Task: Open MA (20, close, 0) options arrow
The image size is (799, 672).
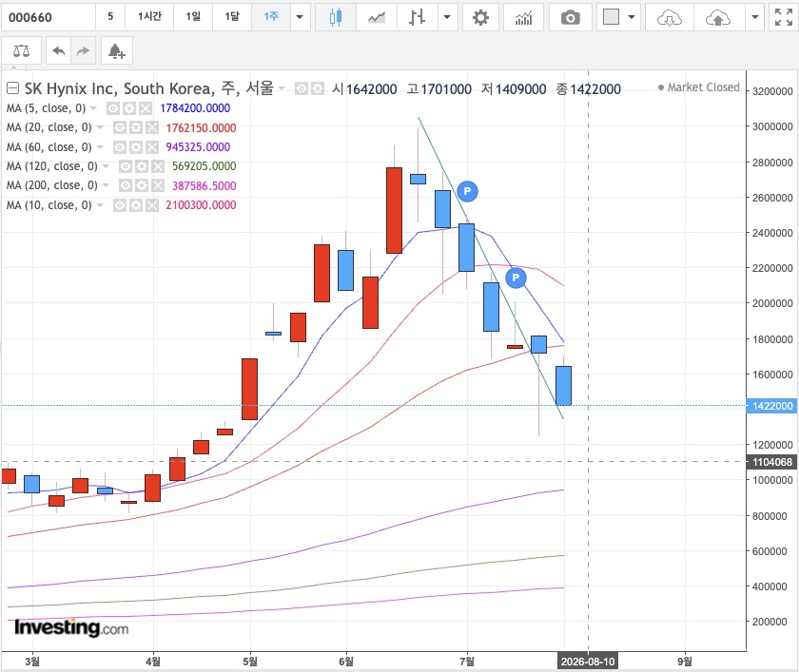Action: (99, 127)
